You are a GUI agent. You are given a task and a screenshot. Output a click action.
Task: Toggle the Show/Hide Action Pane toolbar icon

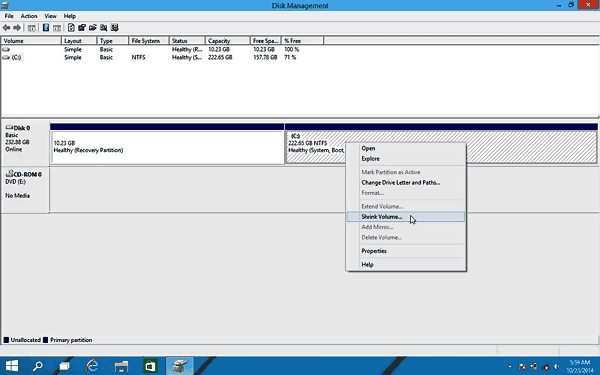click(x=57, y=28)
